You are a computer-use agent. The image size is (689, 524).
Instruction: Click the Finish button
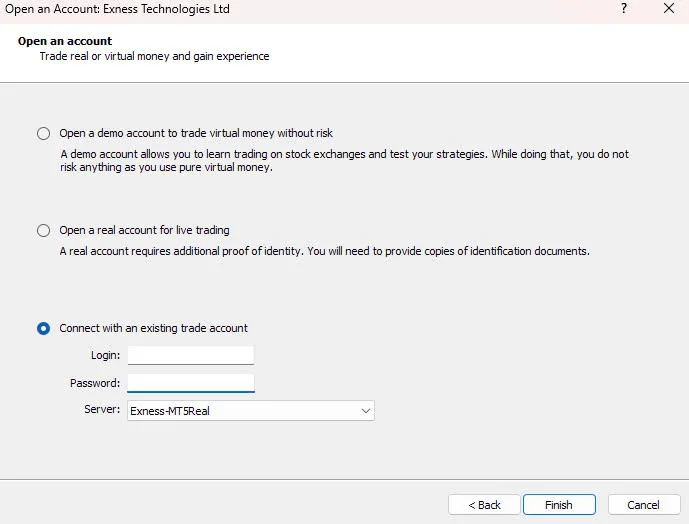coord(559,505)
